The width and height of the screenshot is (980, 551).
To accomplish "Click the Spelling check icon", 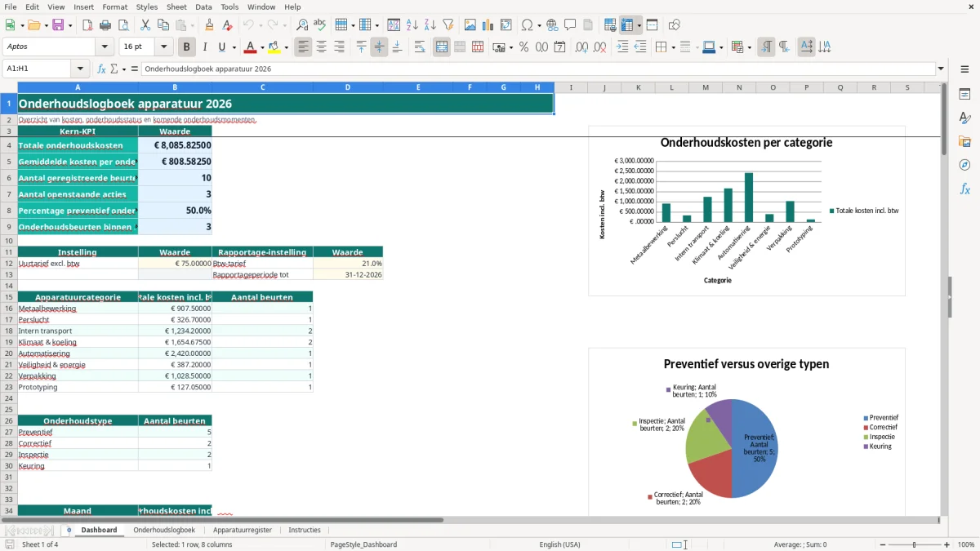I will [x=320, y=25].
